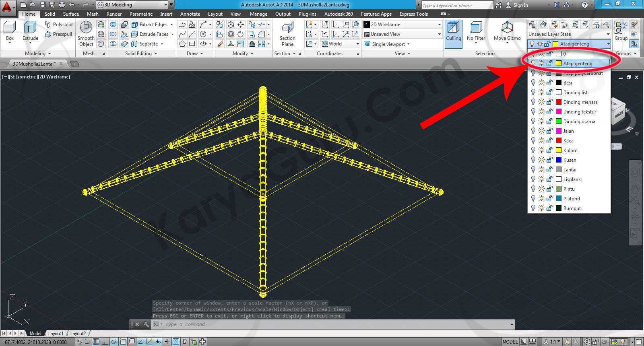This screenshot has height=346, width=644.
Task: Toggle the Culling selection button
Action: tap(453, 32)
